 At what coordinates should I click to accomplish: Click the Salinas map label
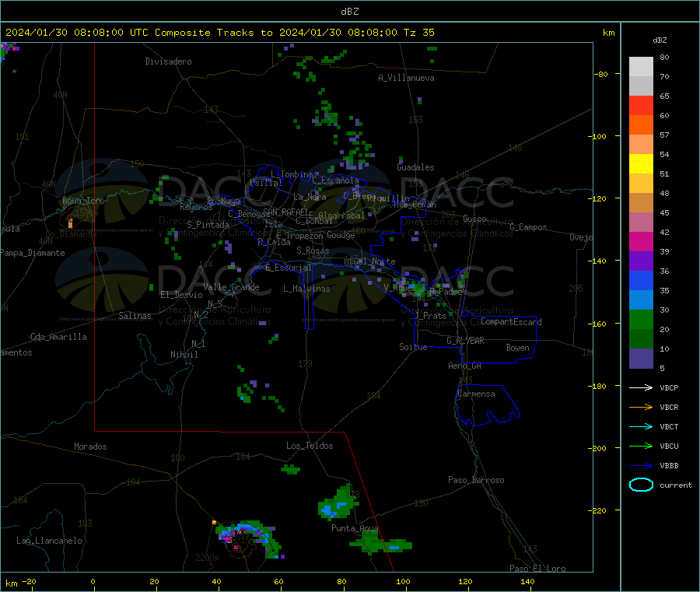click(x=135, y=316)
